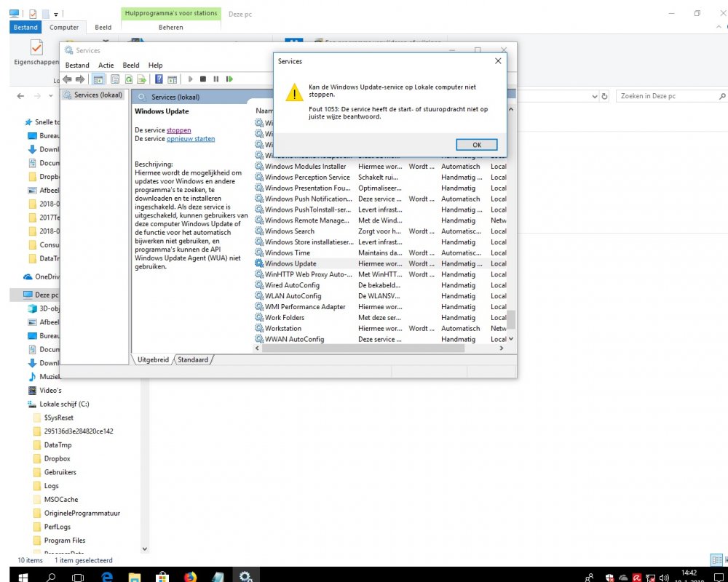Viewport: 728px width, 582px height.
Task: Click the back arrow in Services toolbar
Action: [67, 79]
